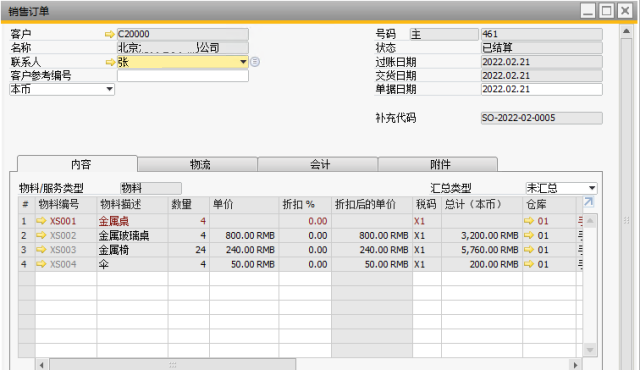This screenshot has height=370, width=640.
Task: Open item XS001 link arrow
Action: click(x=41, y=221)
